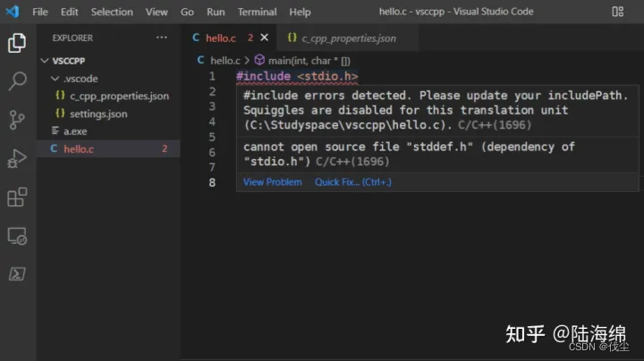Open Run and Debug view icon
Image resolution: width=644 pixels, height=361 pixels.
click(x=17, y=158)
